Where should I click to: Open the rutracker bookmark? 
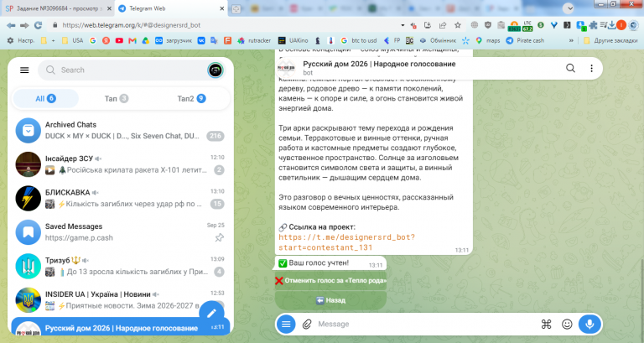click(254, 40)
